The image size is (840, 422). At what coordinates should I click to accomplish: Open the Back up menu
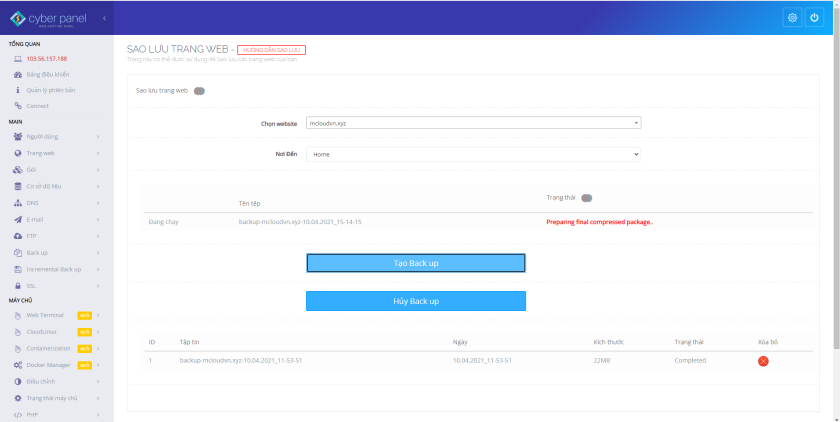(37, 253)
